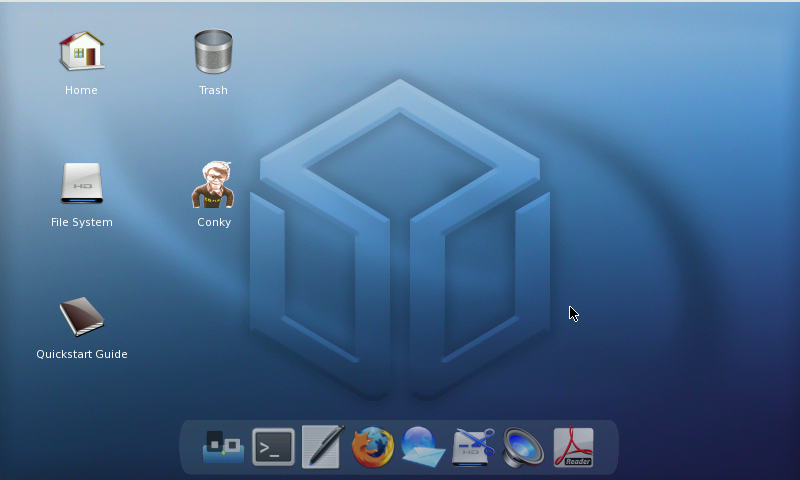
Task: Launch the mail client globe-envelope icon
Action: [x=423, y=447]
